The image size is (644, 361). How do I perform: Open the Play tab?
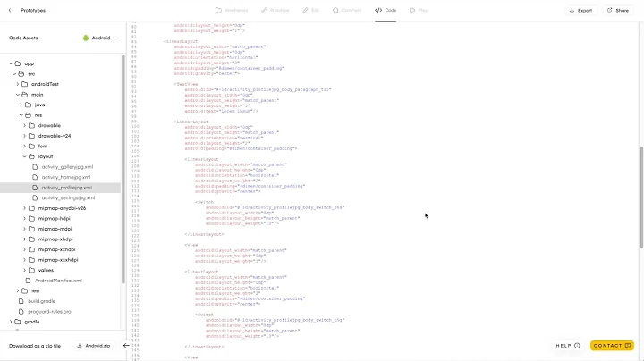tap(418, 10)
